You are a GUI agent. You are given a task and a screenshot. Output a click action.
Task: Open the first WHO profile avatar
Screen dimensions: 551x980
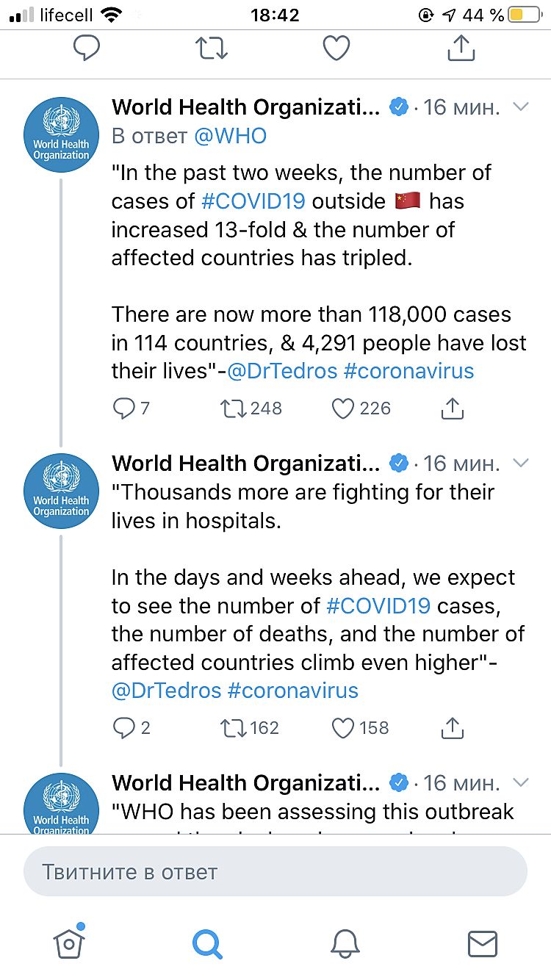click(61, 134)
